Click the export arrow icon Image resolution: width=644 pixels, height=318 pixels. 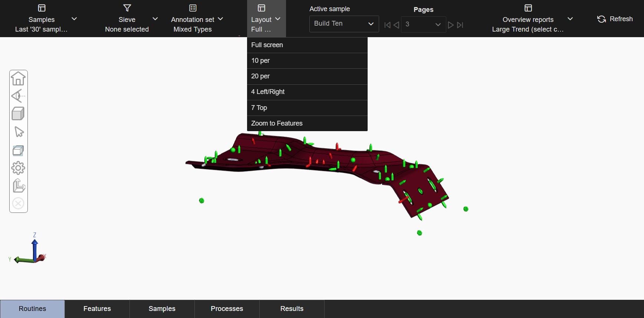(x=19, y=186)
